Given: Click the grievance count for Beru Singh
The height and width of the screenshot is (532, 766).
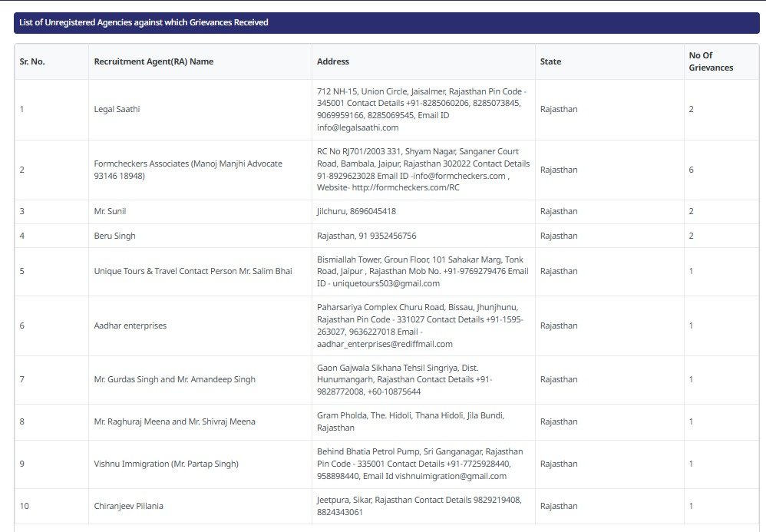Looking at the screenshot, I should click(692, 236).
